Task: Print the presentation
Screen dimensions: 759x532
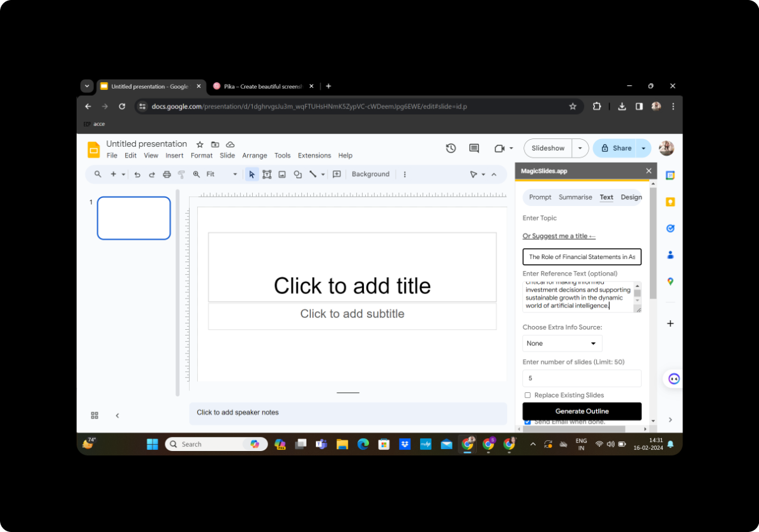Action: coord(167,174)
